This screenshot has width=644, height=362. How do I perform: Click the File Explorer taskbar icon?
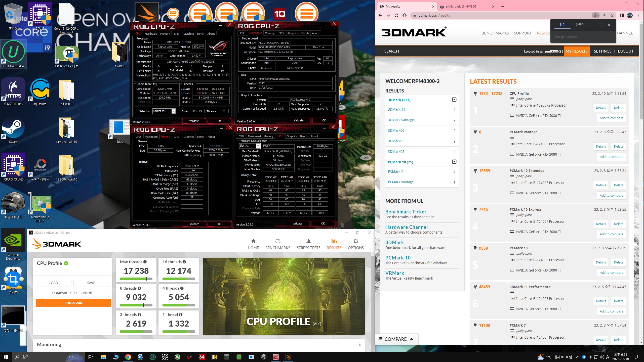[103, 357]
